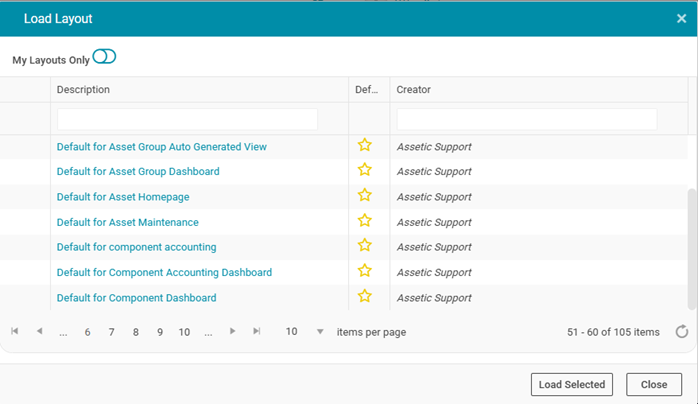The image size is (698, 404).
Task: Click star icon for Asset Group Auto Generated View
Action: click(365, 146)
